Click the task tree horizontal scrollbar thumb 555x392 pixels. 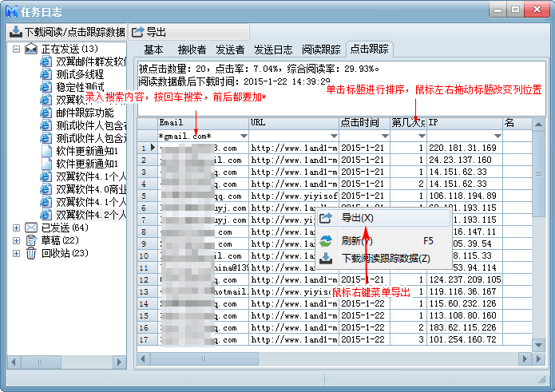(x=40, y=362)
